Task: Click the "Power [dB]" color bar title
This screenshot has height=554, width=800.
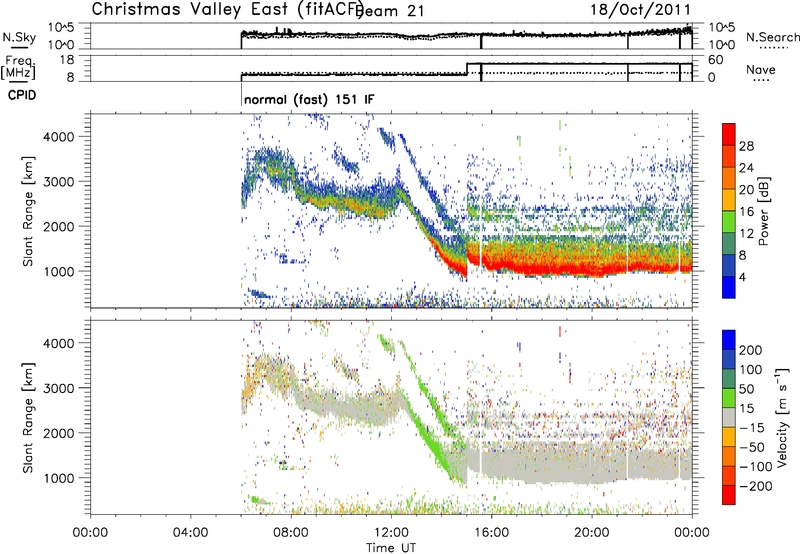Action: (x=763, y=211)
